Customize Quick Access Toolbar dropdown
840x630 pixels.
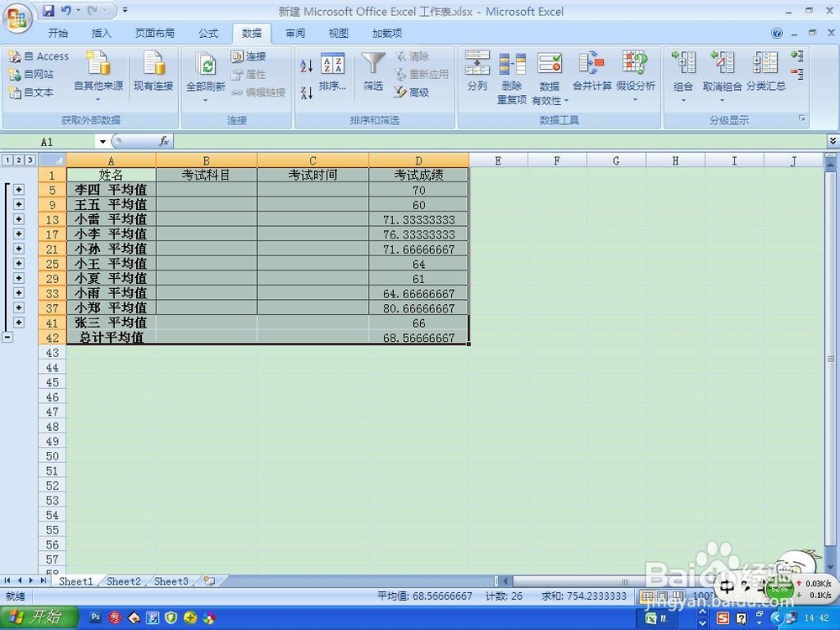click(125, 10)
